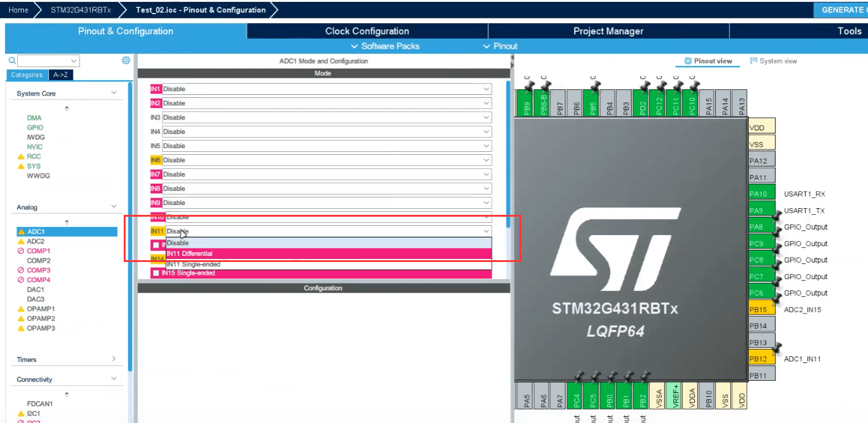Collapse the System Core category
Image resolution: width=868 pixels, height=423 pixels.
click(113, 93)
